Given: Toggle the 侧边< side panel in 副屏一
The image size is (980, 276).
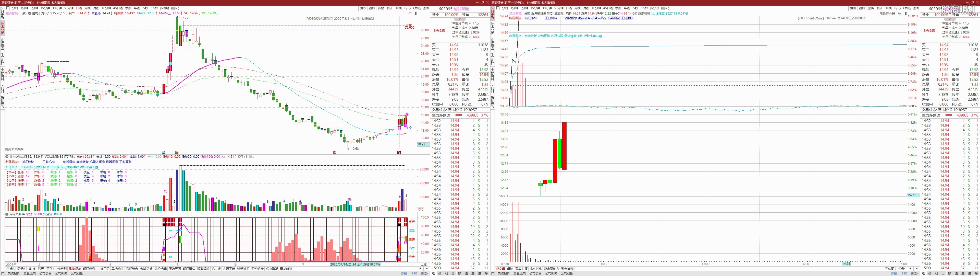Looking at the screenshot, I should tap(915, 273).
